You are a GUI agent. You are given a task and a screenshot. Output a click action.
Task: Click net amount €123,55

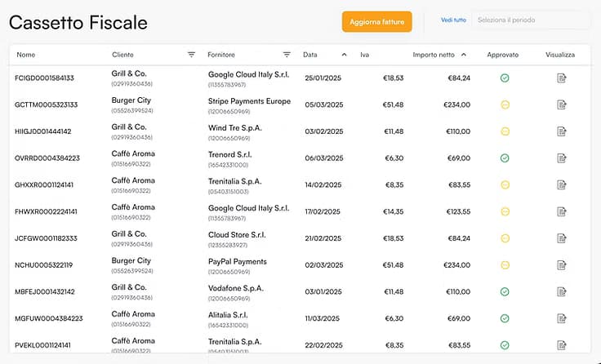tap(458, 211)
